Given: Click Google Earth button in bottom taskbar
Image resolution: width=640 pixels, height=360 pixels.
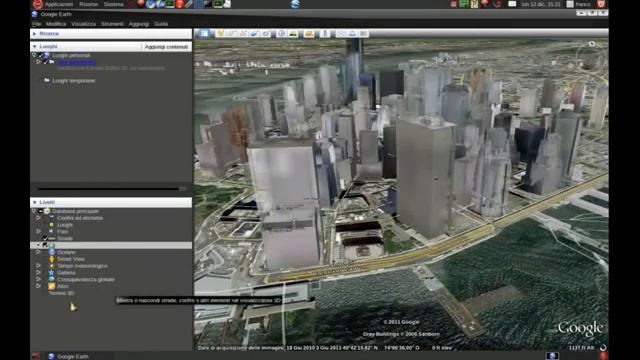Looking at the screenshot, I should [x=68, y=356].
